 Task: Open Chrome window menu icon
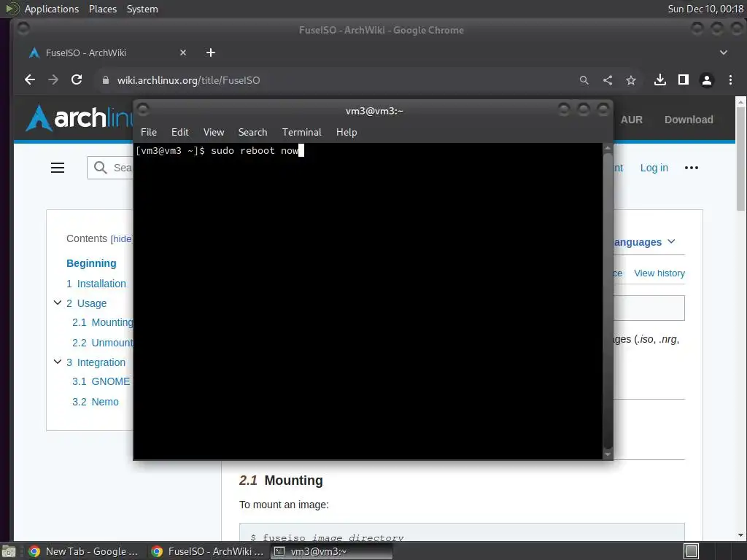pyautogui.click(x=23, y=28)
